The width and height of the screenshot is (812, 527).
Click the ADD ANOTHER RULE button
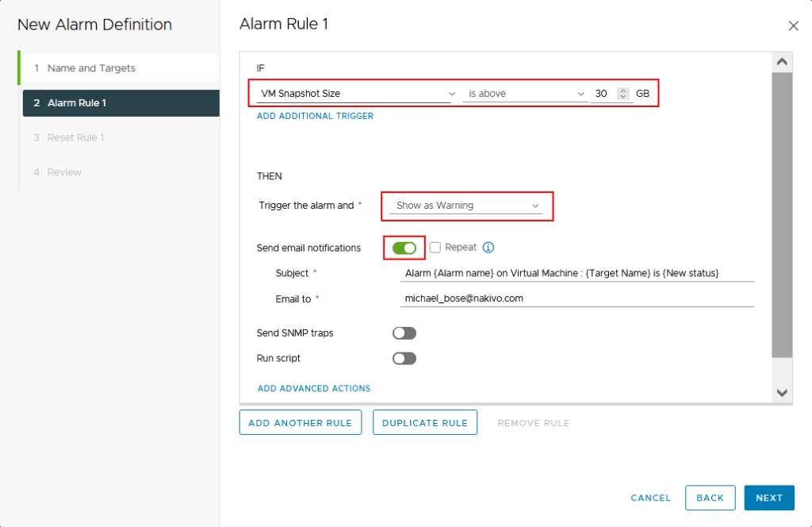(x=300, y=422)
